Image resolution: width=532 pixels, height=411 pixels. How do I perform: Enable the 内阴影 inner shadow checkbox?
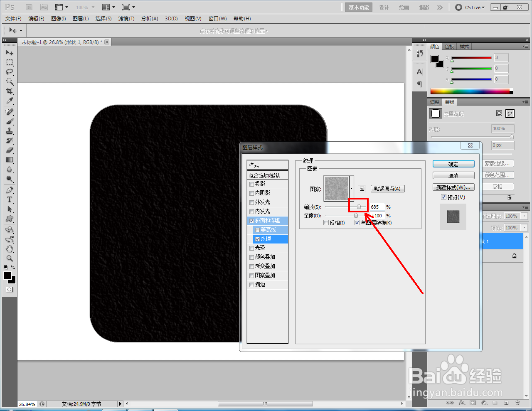tap(251, 193)
